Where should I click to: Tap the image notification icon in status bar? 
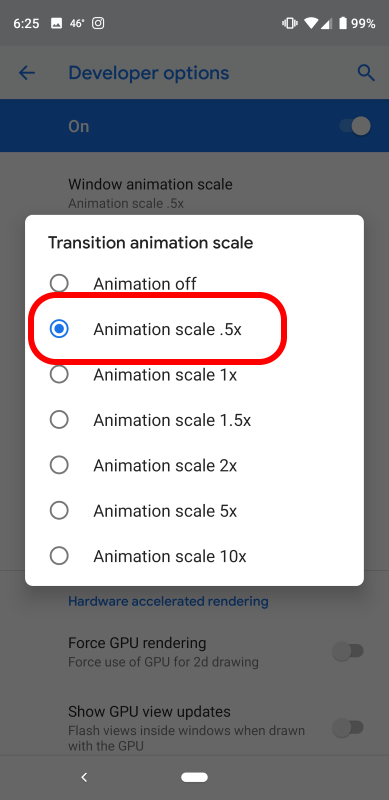coord(56,23)
